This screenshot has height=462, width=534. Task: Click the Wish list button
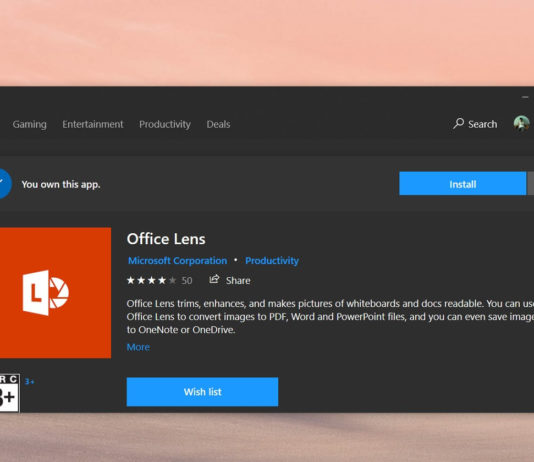pyautogui.click(x=202, y=392)
